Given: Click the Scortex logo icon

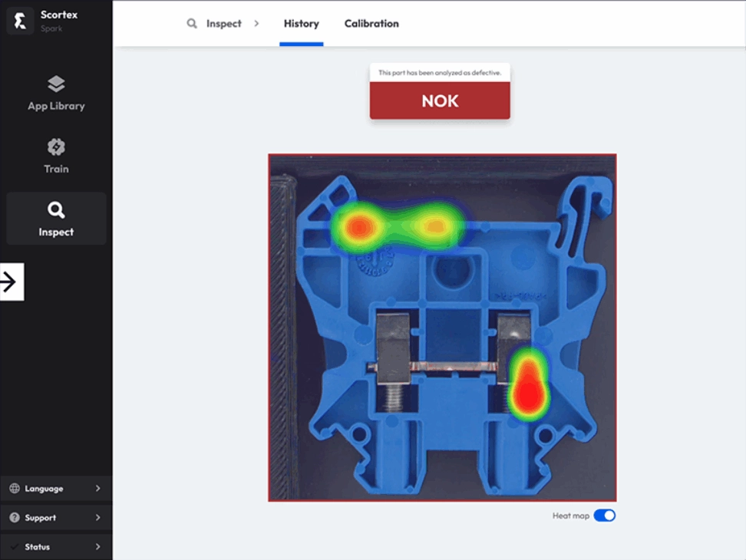Looking at the screenshot, I should point(20,21).
